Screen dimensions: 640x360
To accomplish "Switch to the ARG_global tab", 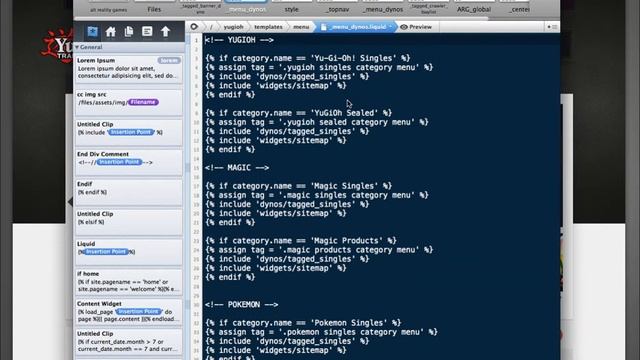I will tap(474, 9).
